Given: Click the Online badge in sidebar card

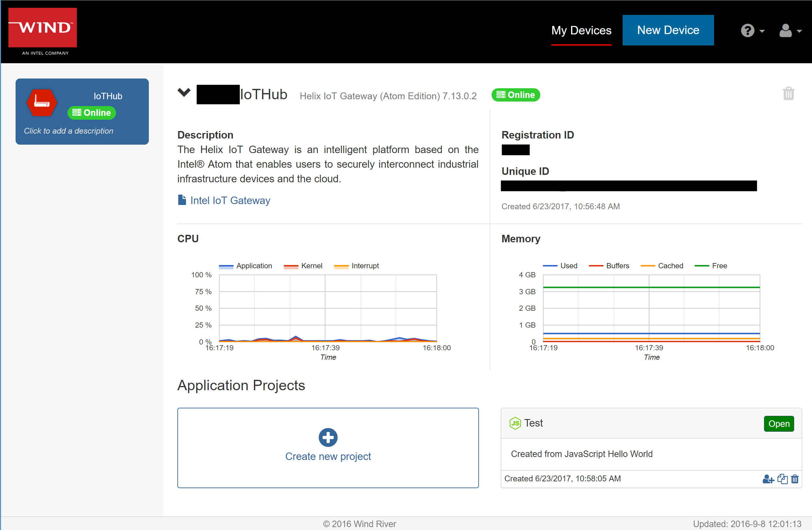Looking at the screenshot, I should (92, 113).
